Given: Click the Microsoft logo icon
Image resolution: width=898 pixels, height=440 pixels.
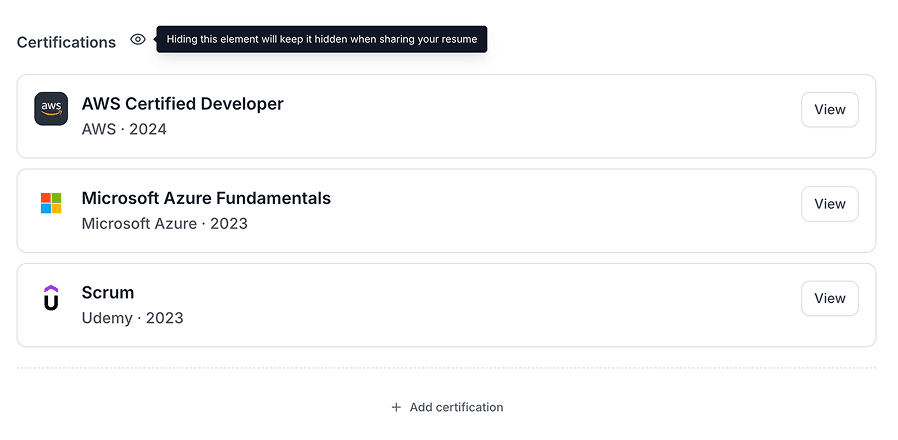Looking at the screenshot, I should pos(51,203).
